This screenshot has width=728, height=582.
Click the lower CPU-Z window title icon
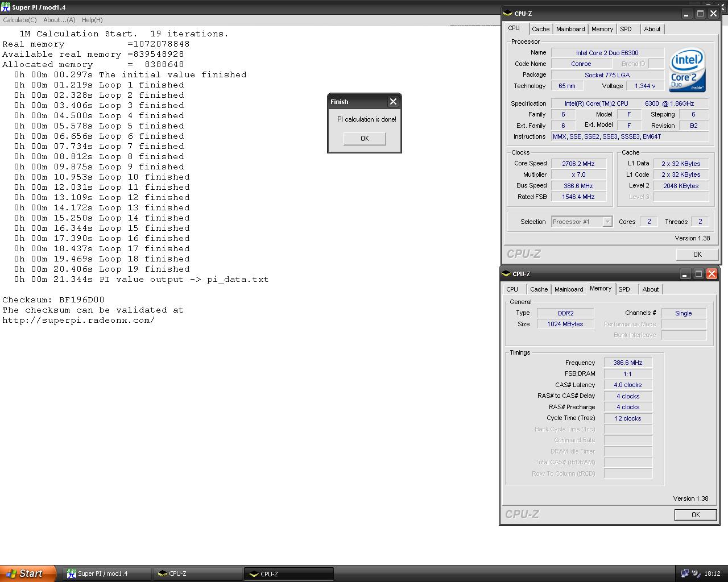506,274
